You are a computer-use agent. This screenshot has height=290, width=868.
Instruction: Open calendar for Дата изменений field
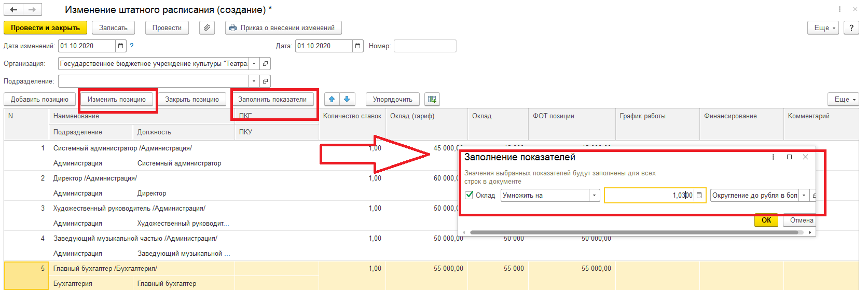(121, 46)
